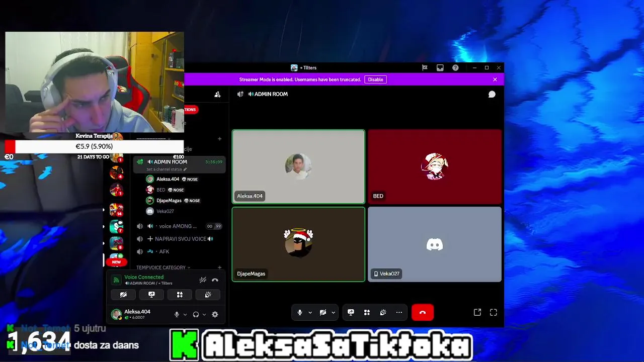
Task: Pop out the call window
Action: pos(477,312)
